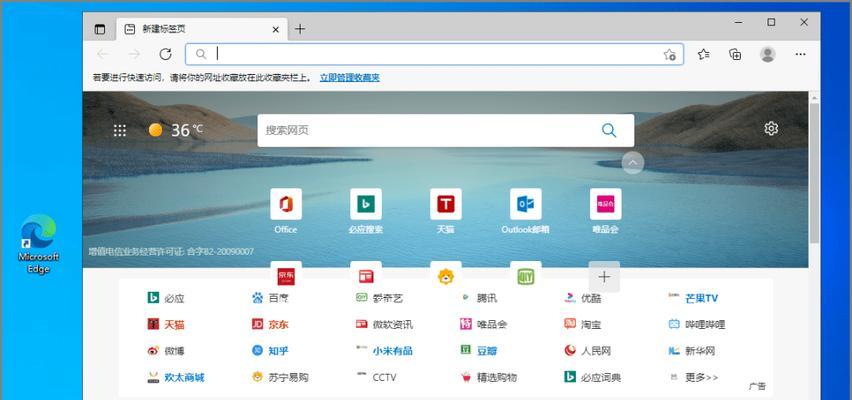Open a new tab with plus button
852x400 pixels.
300,29
